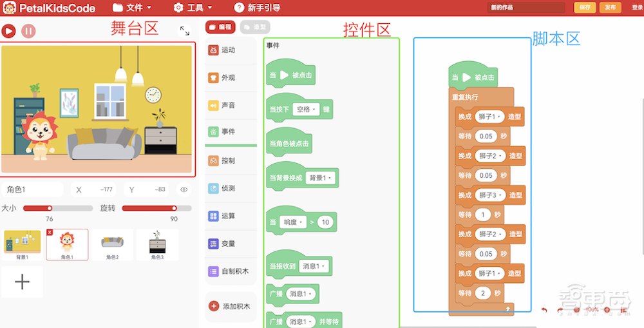The image size is (644, 328).
Task: Select the 运算 operators category
Action: click(x=231, y=216)
